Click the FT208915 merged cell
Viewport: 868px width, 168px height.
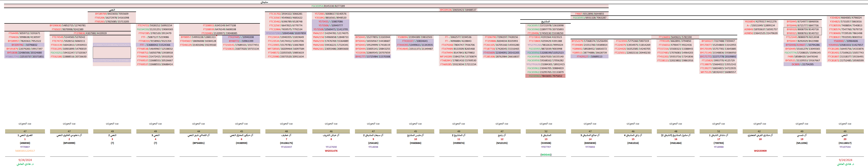pyautogui.click(x=219, y=25)
